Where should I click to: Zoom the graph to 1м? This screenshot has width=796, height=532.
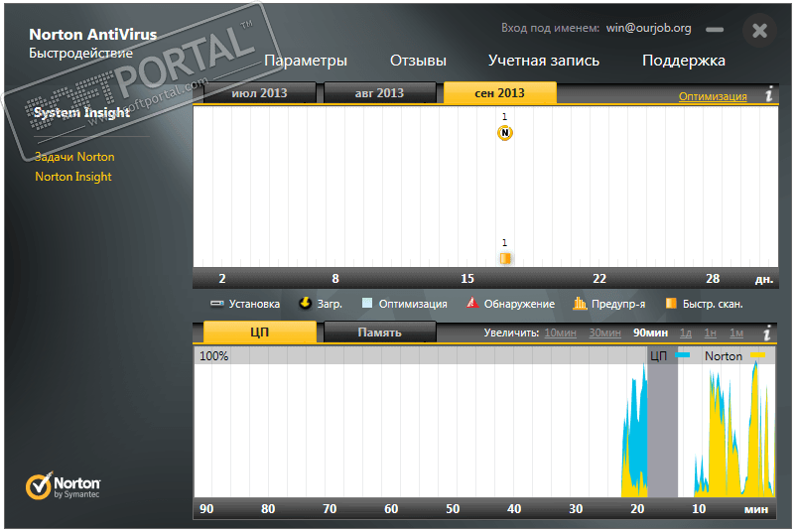coord(736,332)
